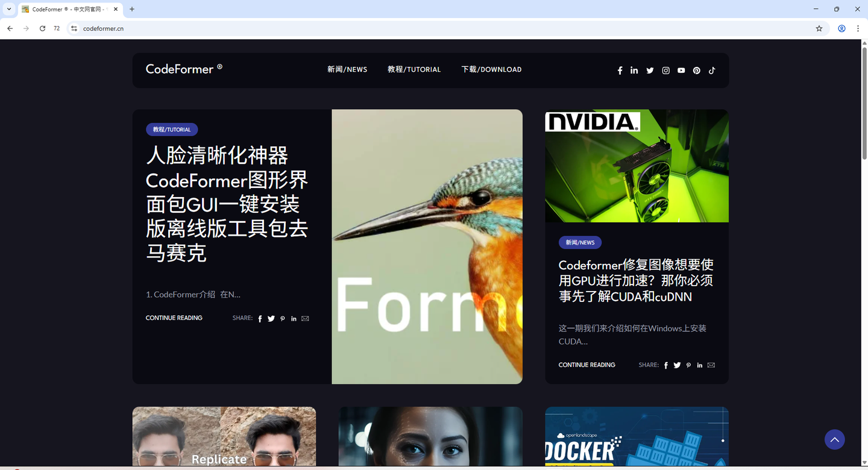Viewport: 868px width, 470px height.
Task: Open TikTok from the header icons
Action: click(712, 70)
